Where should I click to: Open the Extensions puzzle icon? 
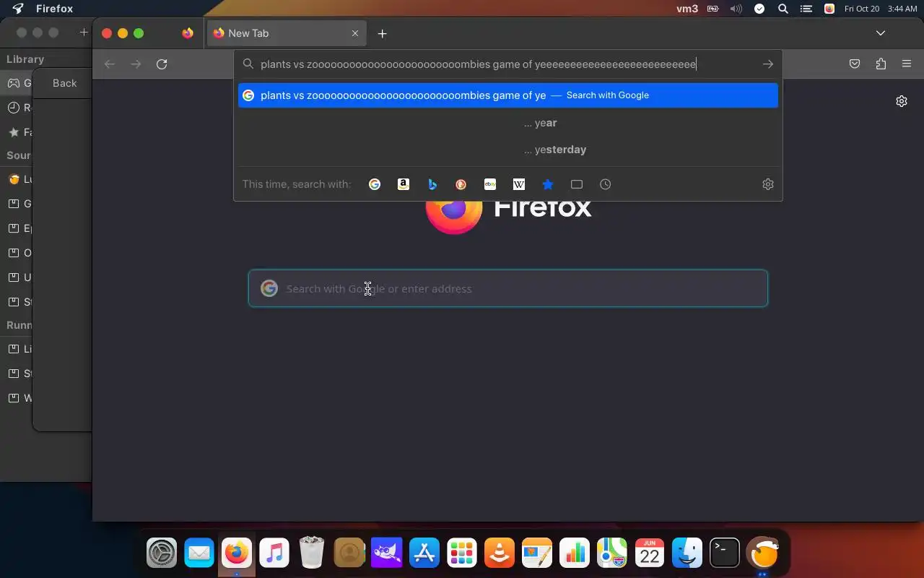pyautogui.click(x=881, y=64)
